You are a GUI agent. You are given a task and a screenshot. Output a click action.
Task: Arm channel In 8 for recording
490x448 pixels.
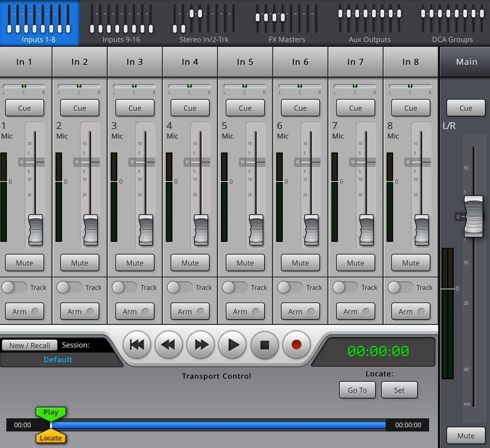click(411, 312)
